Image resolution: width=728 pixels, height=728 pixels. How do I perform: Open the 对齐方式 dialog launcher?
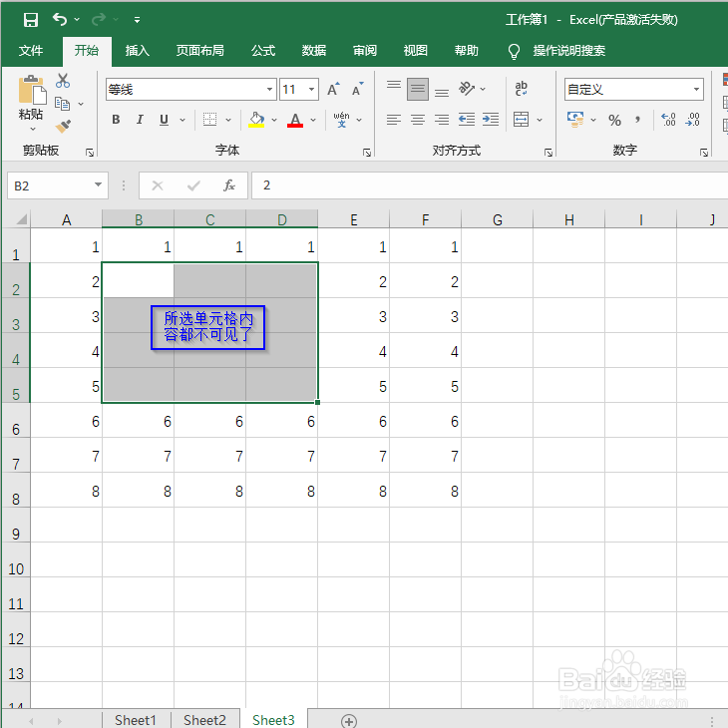548,153
